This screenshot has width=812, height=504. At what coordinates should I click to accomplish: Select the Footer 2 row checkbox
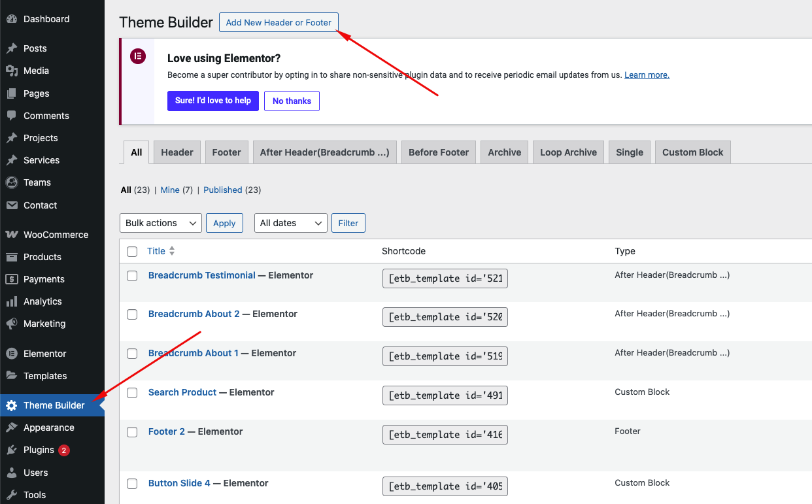tap(132, 432)
